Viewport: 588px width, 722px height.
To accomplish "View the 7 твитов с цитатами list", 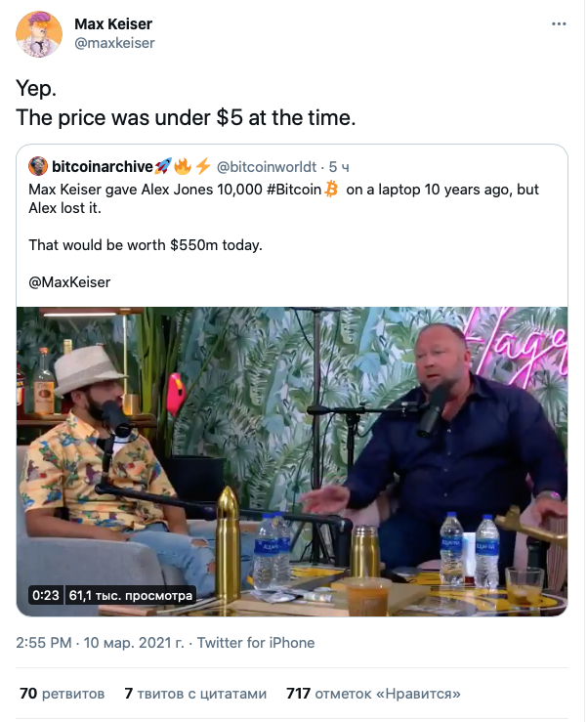I will tap(195, 694).
